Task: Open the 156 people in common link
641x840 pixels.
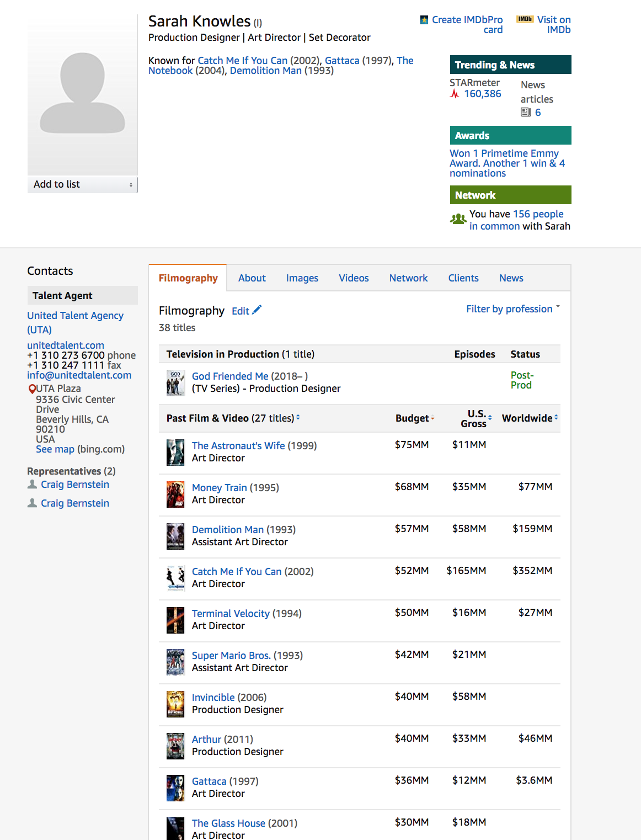Action: click(516, 220)
